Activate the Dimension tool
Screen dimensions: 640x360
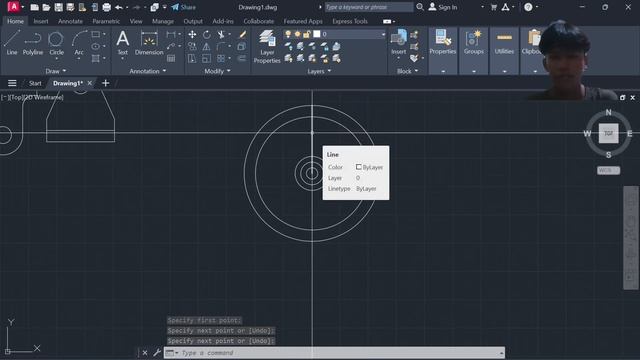pyautogui.click(x=149, y=42)
